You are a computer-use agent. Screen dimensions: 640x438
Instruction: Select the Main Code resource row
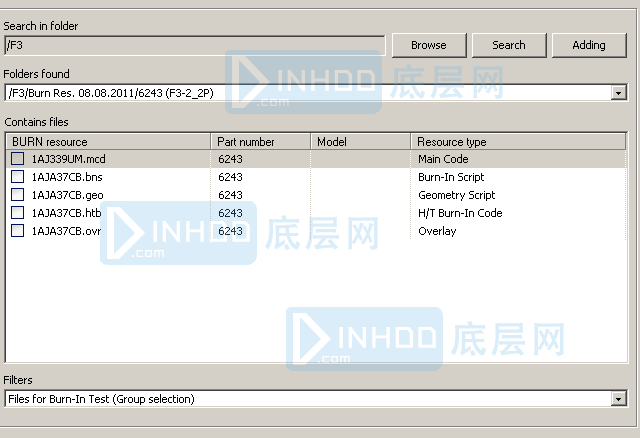(x=443, y=159)
